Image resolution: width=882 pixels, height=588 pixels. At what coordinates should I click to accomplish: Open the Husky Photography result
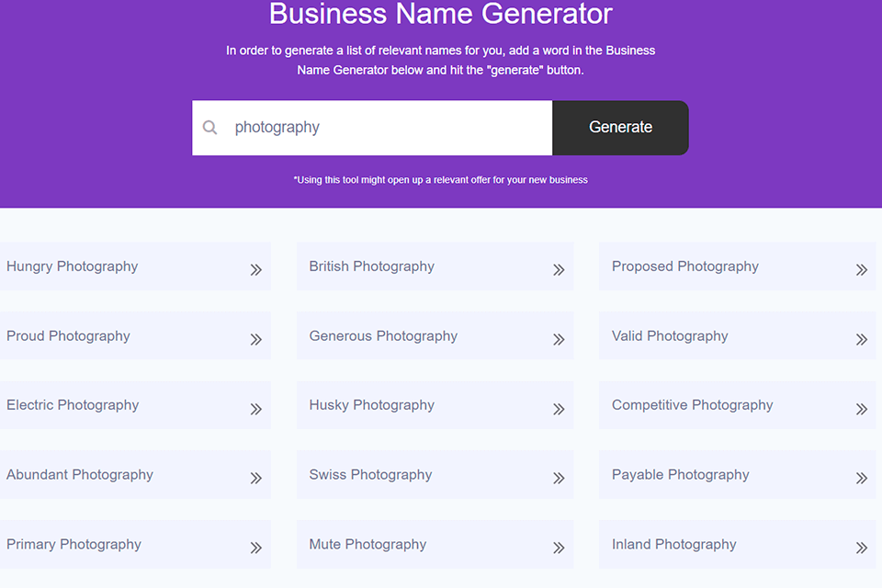click(372, 405)
